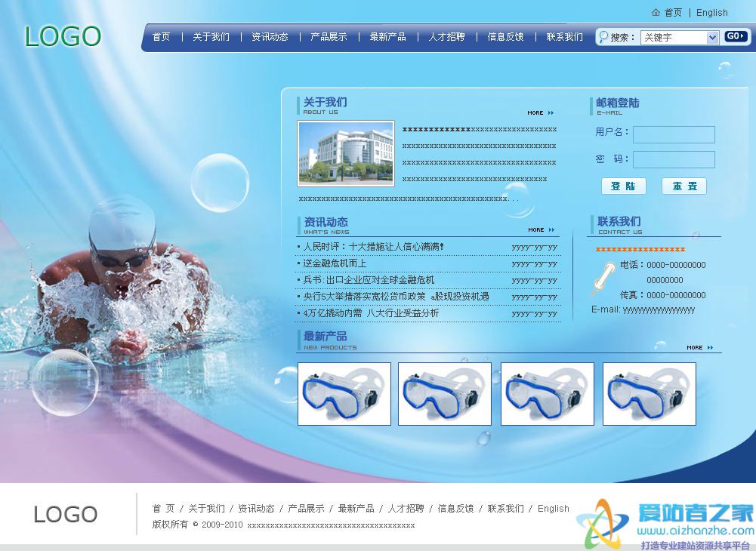Click the gray LOGO in footer
This screenshot has height=551, width=756.
(x=66, y=515)
